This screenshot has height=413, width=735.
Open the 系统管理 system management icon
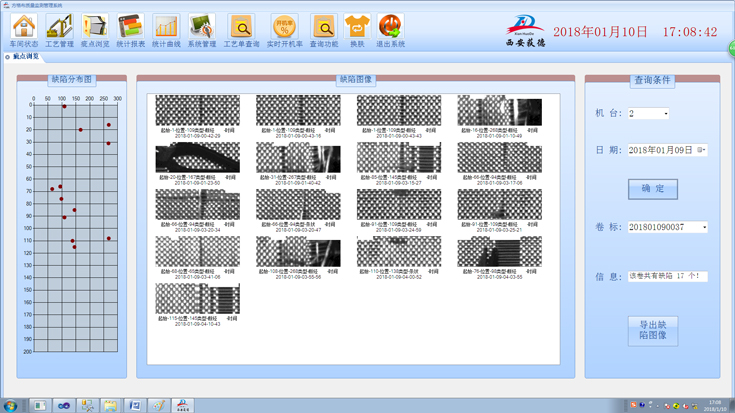click(201, 27)
